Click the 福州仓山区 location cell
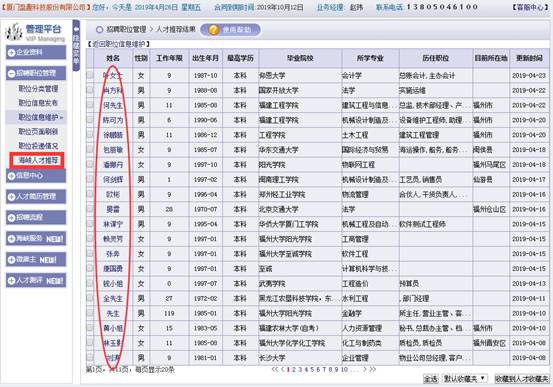 pyautogui.click(x=489, y=209)
